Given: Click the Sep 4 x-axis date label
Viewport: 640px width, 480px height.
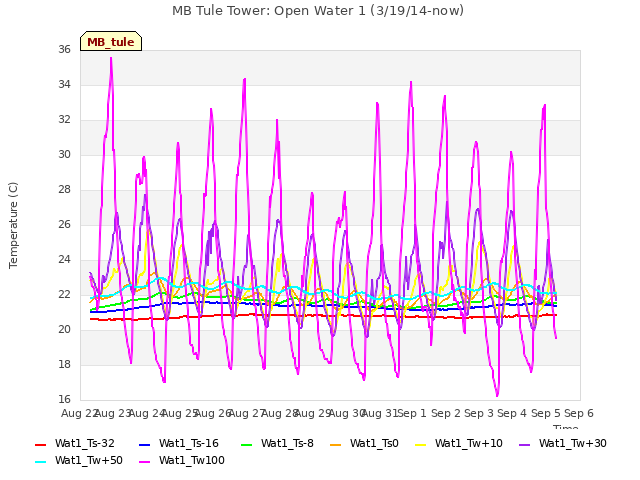Looking at the screenshot, I should pyautogui.click(x=512, y=413).
